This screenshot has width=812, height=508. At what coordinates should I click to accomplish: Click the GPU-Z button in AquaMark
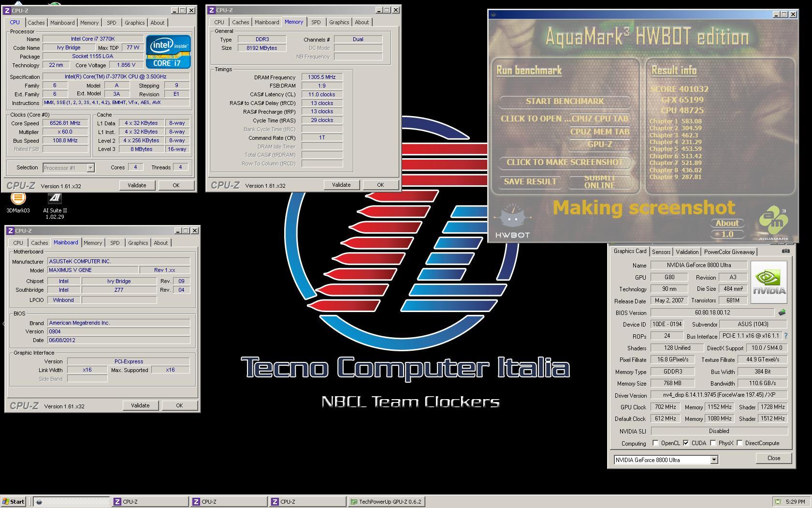click(599, 144)
